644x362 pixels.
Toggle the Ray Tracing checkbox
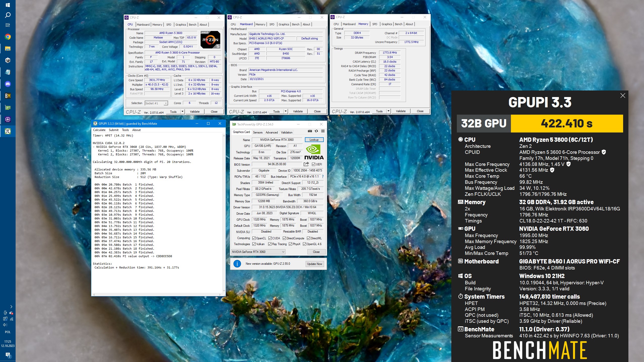click(x=270, y=244)
